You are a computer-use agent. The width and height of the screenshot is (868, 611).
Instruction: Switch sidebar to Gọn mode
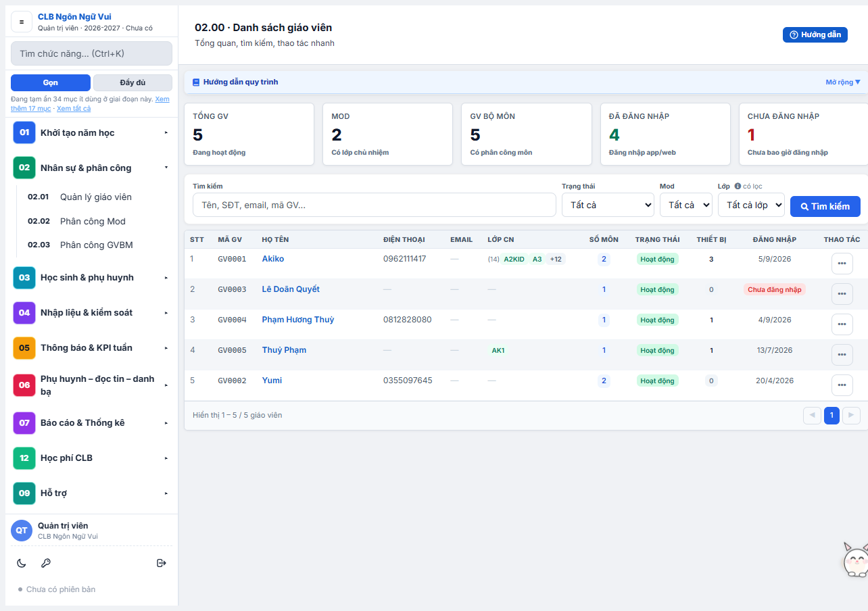pyautogui.click(x=51, y=82)
